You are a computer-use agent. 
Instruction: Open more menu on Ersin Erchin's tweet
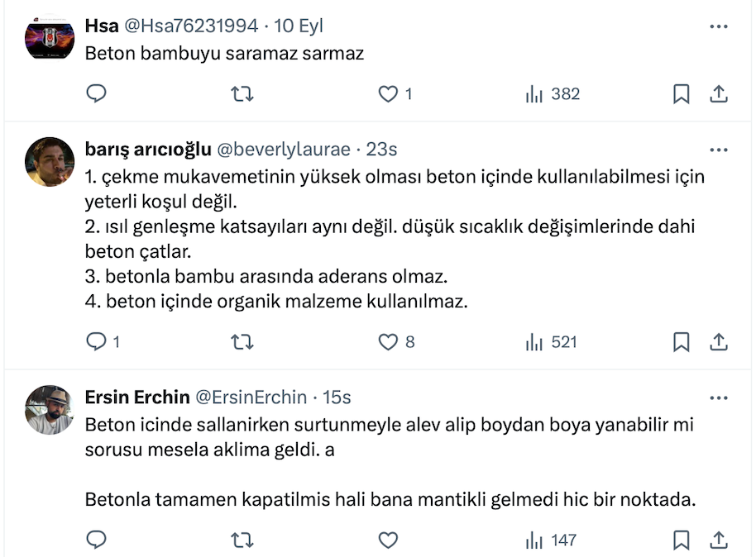(x=719, y=398)
